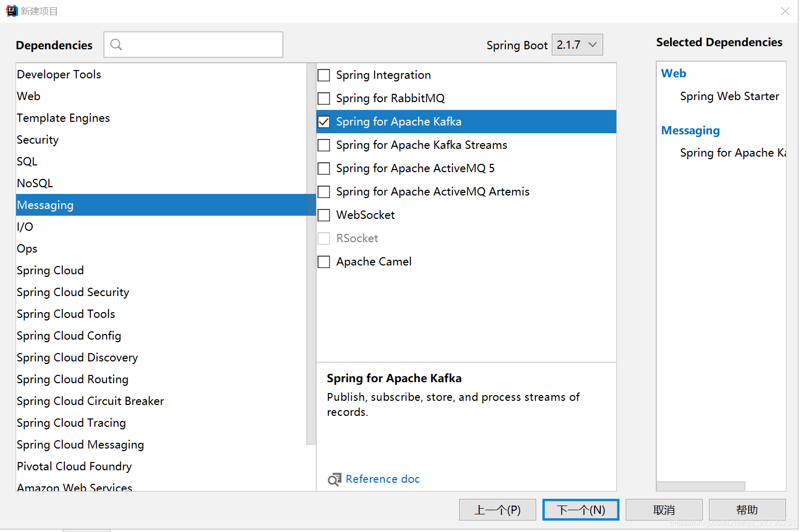Select the Spring Cloud Circuit Breaker category
The width and height of the screenshot is (800, 532).
point(161,401)
